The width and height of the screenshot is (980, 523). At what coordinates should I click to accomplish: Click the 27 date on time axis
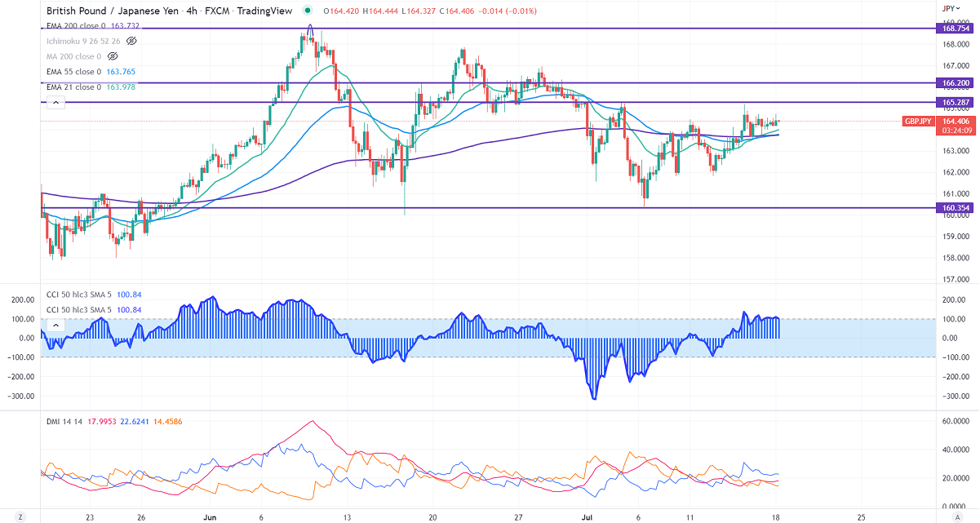click(x=518, y=516)
